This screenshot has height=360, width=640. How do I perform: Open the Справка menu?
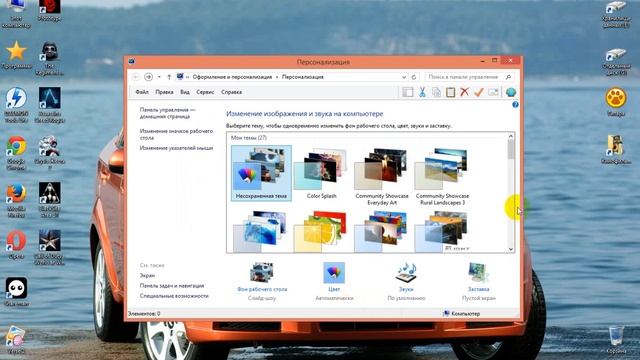(x=231, y=92)
